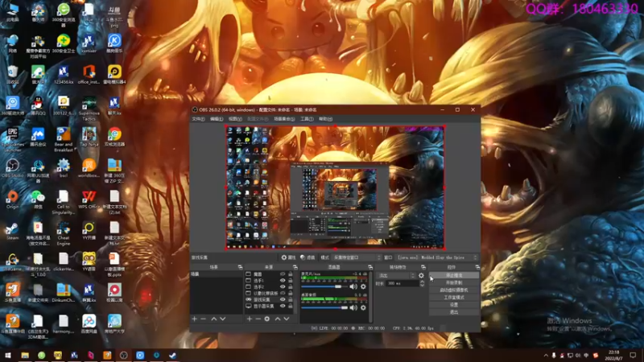The height and width of the screenshot is (362, 644).
Task: Open 窗口 dropdown showing Modded Slay the Spire
Action: [437, 257]
